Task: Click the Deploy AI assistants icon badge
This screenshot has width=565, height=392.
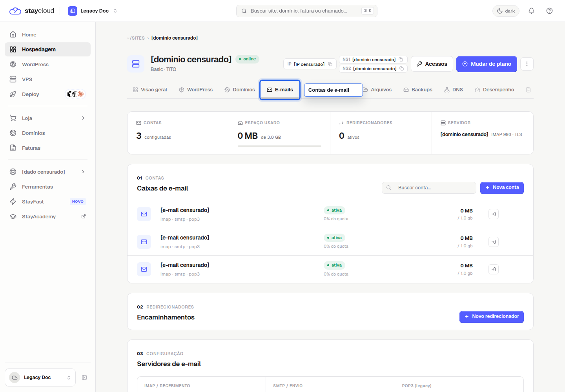Action: (x=75, y=94)
